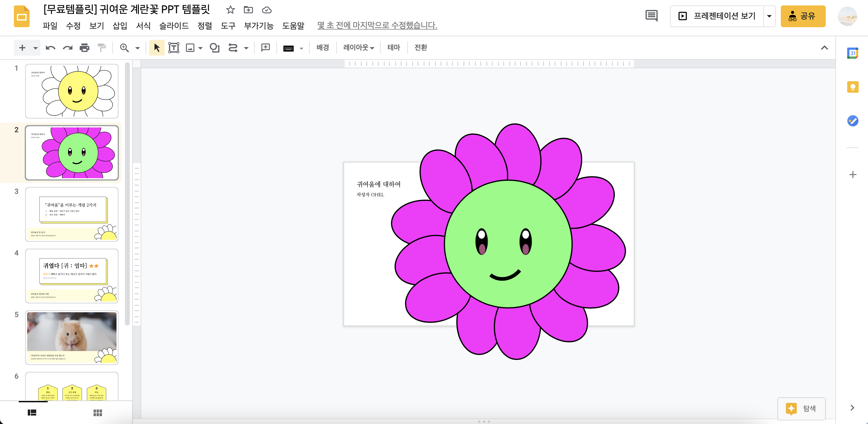
Task: Select the text box tool
Action: (174, 48)
